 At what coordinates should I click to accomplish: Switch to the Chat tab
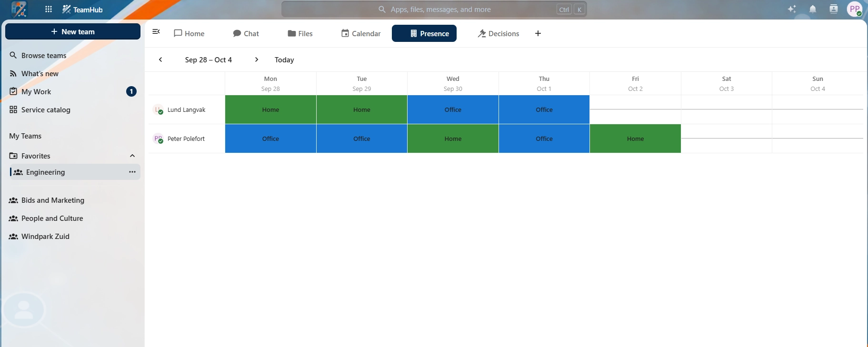click(246, 33)
